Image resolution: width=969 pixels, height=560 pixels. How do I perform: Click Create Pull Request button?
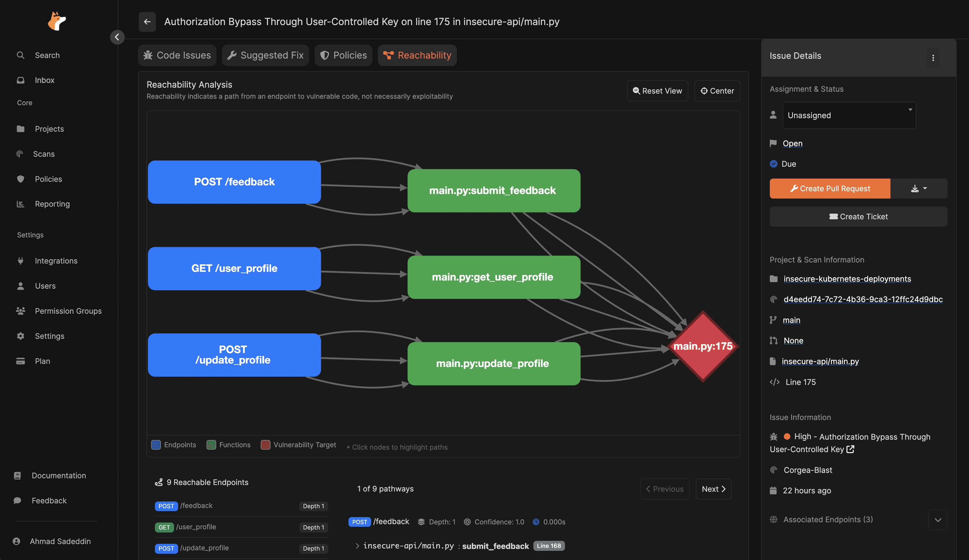coord(829,188)
